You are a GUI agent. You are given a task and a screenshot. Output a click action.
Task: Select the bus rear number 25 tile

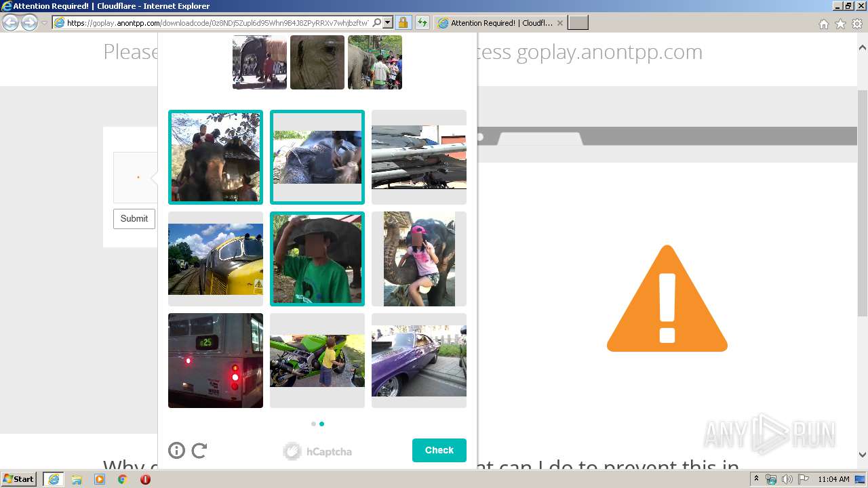point(216,361)
